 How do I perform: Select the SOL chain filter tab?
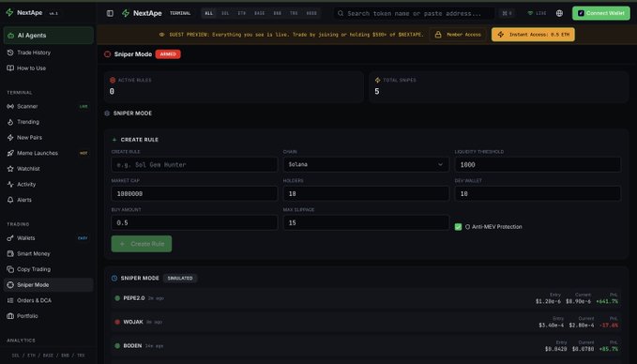pyautogui.click(x=225, y=13)
